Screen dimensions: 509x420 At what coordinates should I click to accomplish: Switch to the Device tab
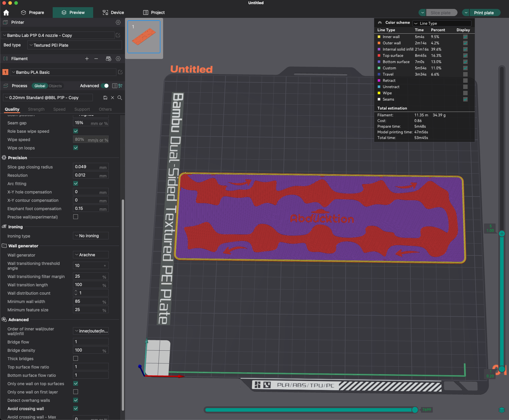pos(113,13)
